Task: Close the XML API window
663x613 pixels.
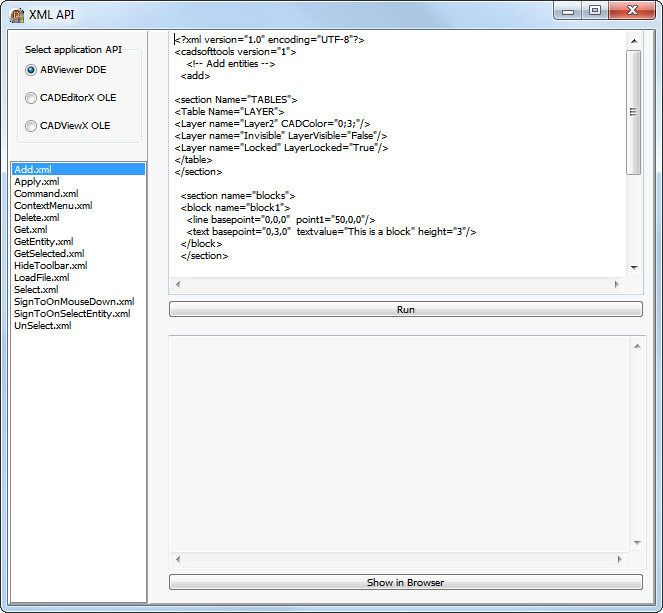Action: [632, 11]
